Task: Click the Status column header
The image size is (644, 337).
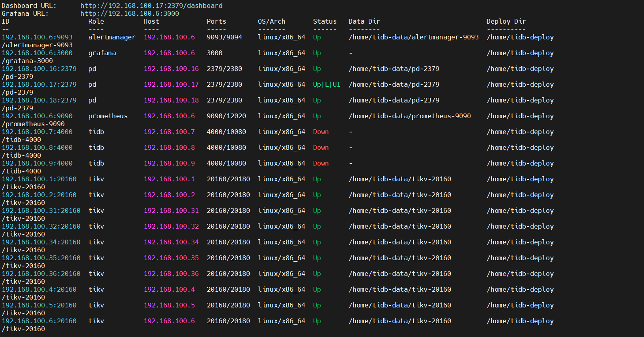Action: (x=325, y=21)
